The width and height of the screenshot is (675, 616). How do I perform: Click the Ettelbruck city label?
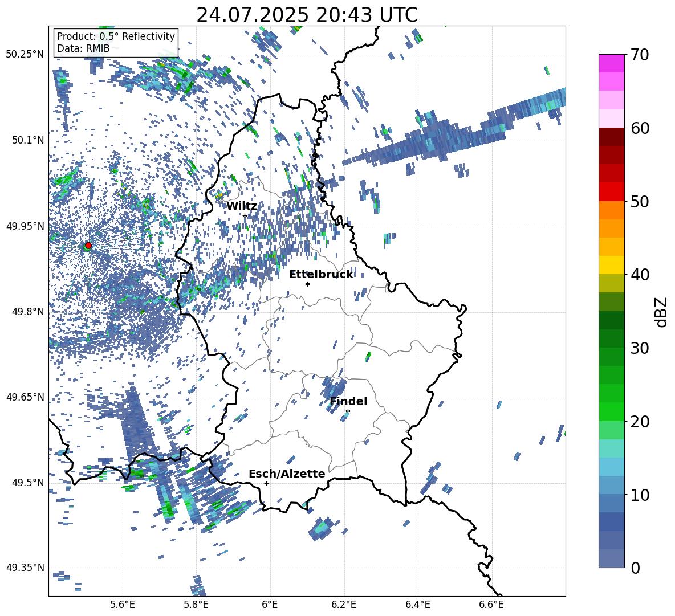[x=321, y=275]
